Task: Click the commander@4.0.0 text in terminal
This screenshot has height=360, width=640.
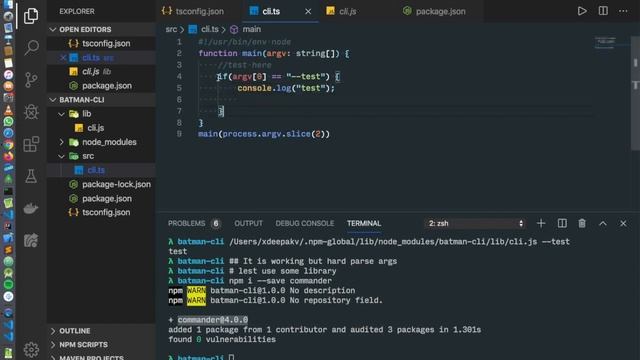Action: point(212,320)
